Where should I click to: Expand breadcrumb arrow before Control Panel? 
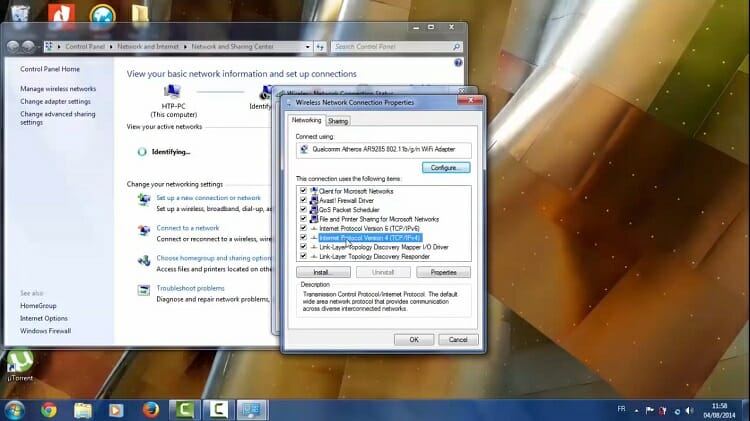(x=59, y=46)
